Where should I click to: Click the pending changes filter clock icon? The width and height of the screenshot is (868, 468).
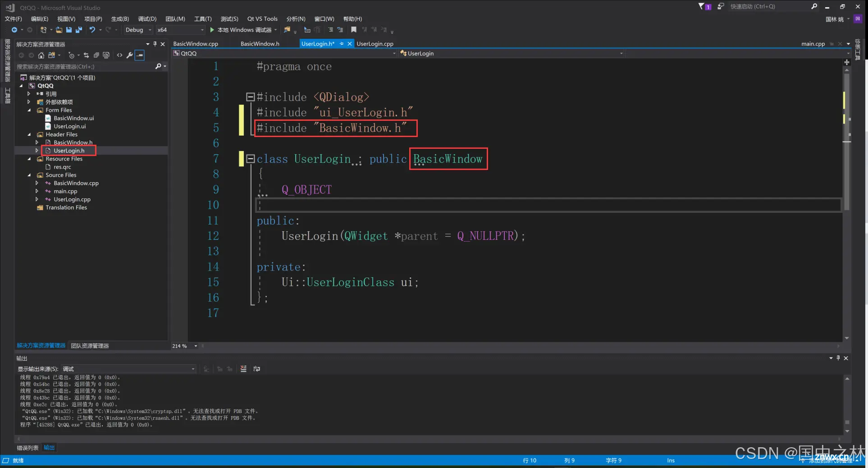pos(71,55)
